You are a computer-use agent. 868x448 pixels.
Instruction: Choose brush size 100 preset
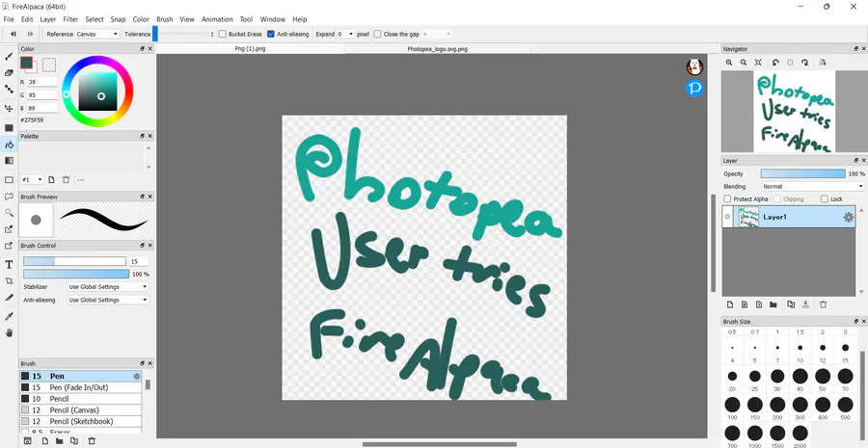pyautogui.click(x=732, y=406)
